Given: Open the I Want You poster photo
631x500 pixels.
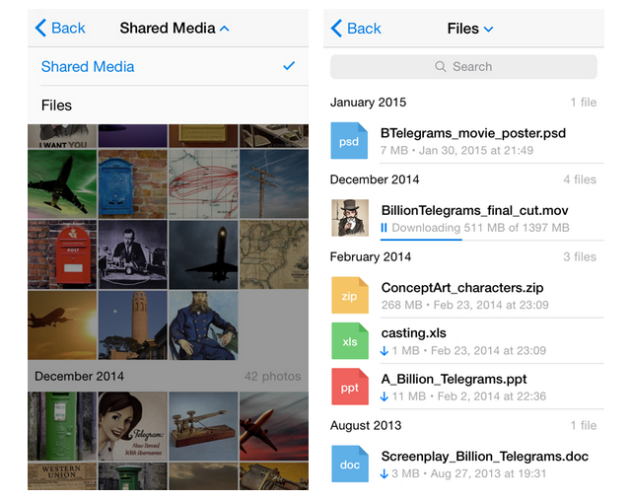Looking at the screenshot, I should point(62,136).
